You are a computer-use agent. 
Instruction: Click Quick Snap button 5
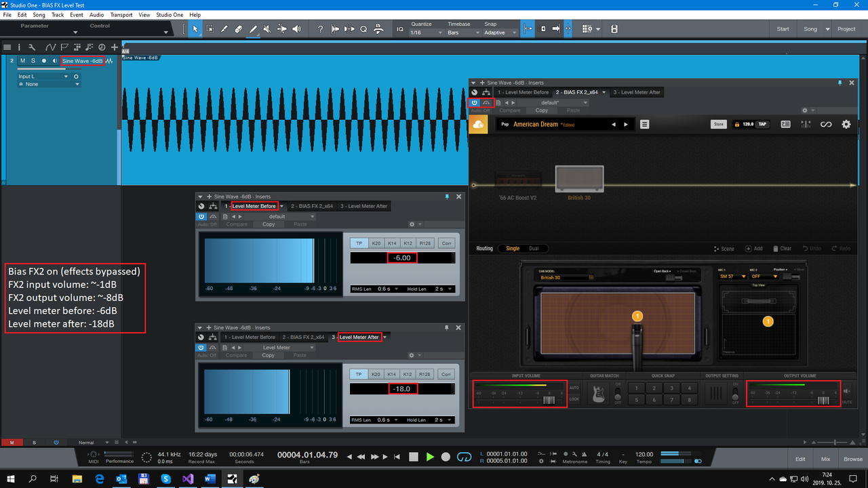636,399
